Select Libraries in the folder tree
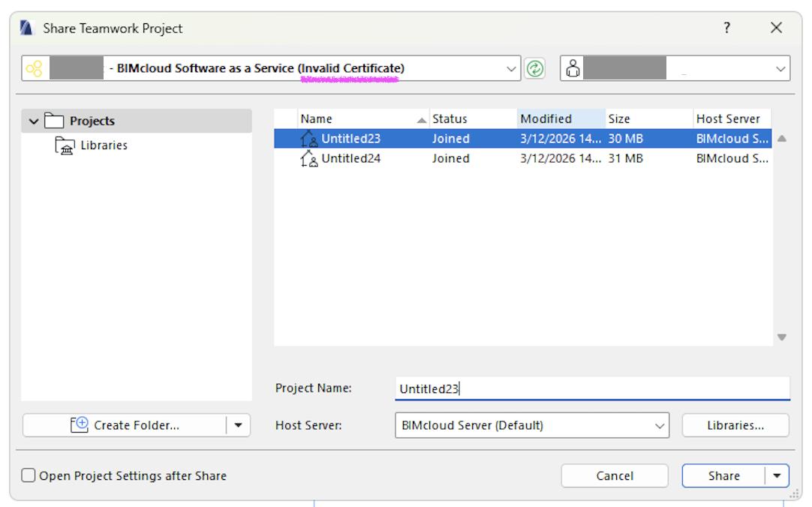The image size is (812, 507). tap(104, 145)
